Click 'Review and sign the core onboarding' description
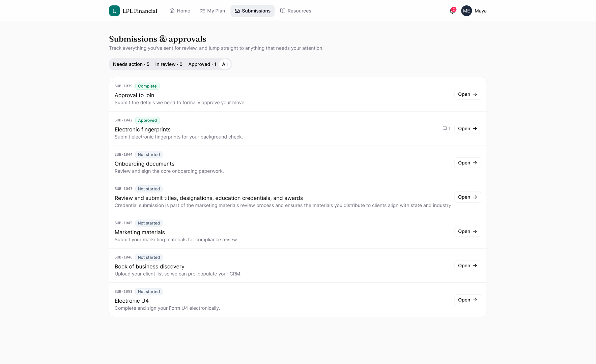 169,171
